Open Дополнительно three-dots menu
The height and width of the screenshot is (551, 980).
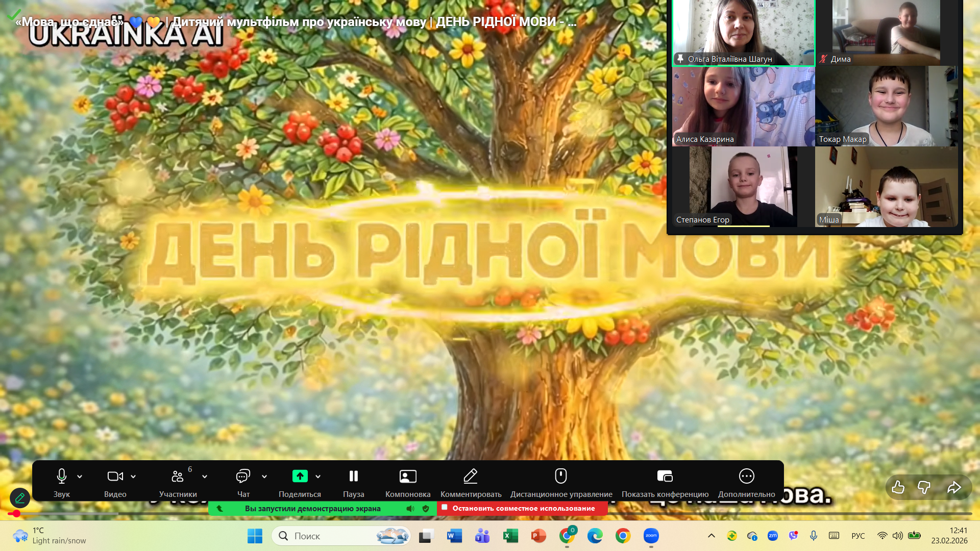click(x=746, y=477)
